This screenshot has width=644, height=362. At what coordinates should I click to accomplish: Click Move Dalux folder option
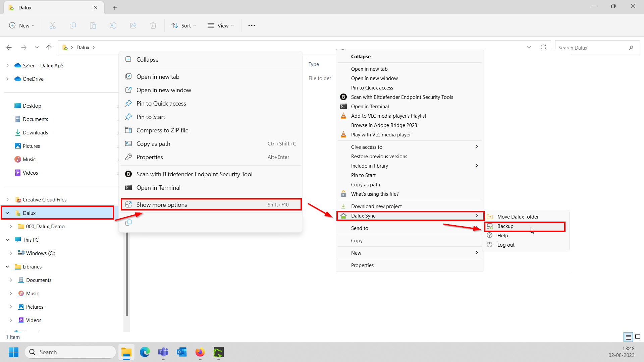tap(518, 217)
